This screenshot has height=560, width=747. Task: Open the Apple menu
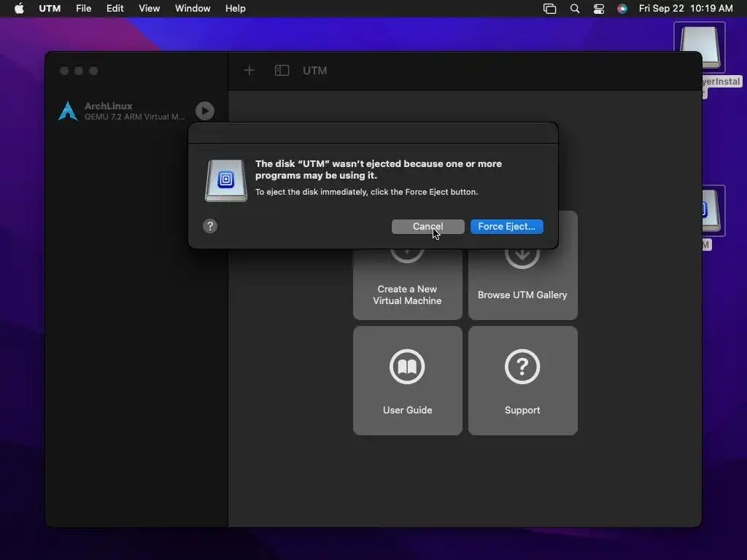(19, 9)
